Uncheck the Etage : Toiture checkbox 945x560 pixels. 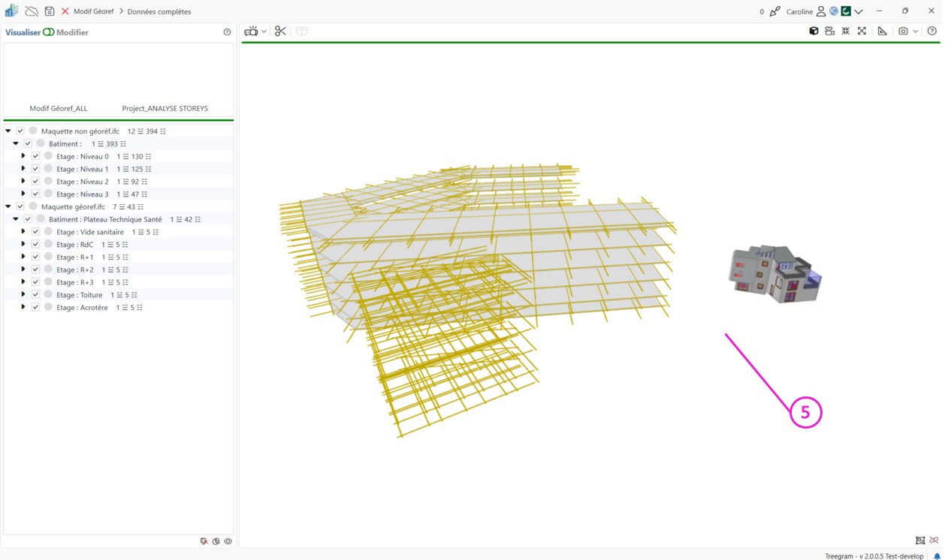pos(35,295)
